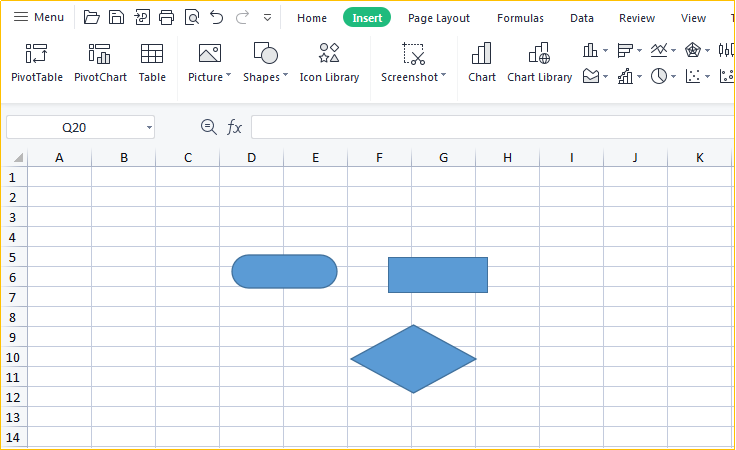Click the fx insert function button
The image size is (736, 450).
234,127
